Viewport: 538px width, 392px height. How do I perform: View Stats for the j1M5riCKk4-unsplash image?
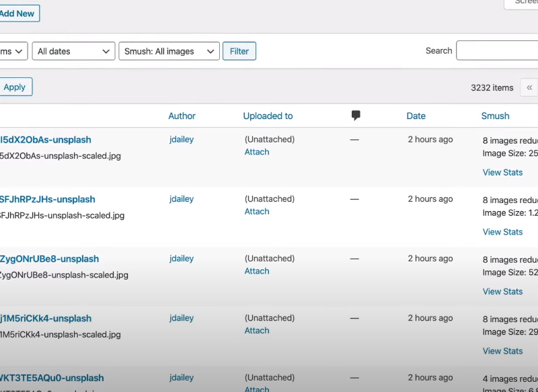502,351
